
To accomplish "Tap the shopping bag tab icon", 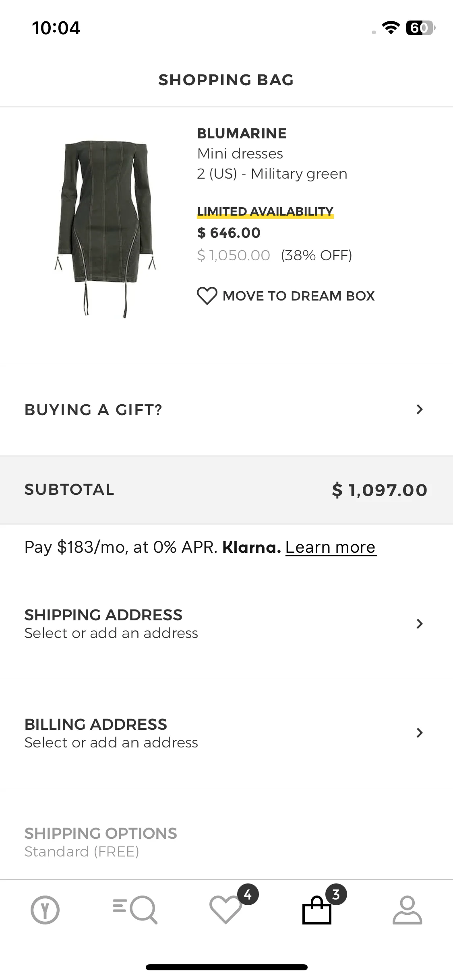I will click(x=317, y=910).
